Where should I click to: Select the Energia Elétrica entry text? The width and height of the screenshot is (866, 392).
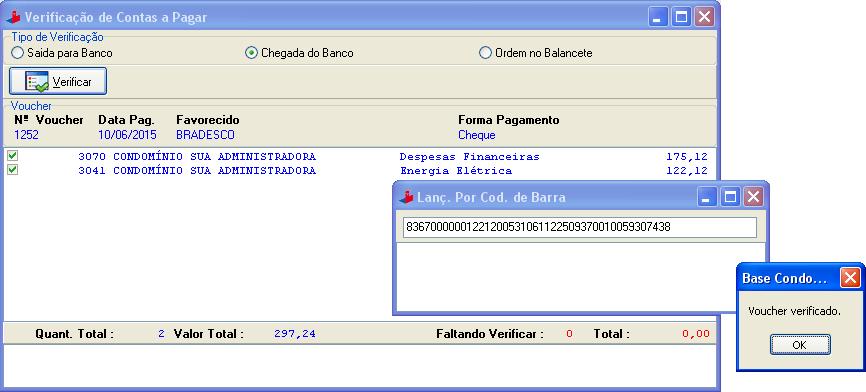pyautogui.click(x=456, y=171)
